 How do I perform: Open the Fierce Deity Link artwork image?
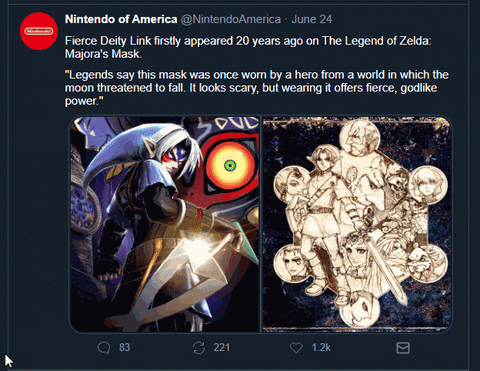[164, 224]
